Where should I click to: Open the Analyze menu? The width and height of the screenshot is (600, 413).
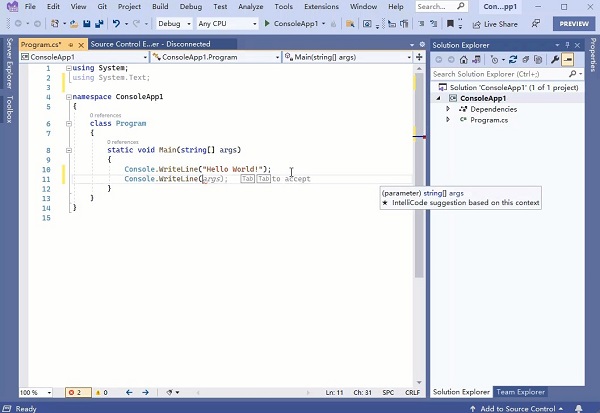pos(250,6)
